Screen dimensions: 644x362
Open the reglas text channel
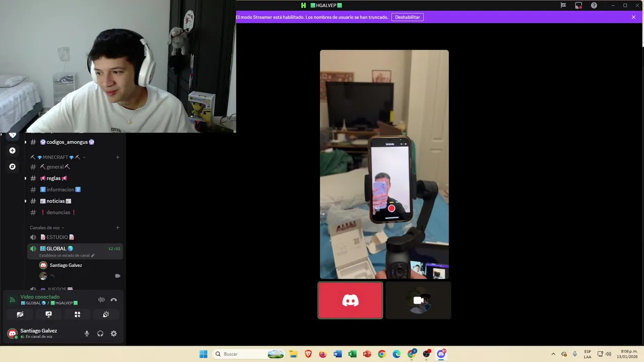click(54, 178)
